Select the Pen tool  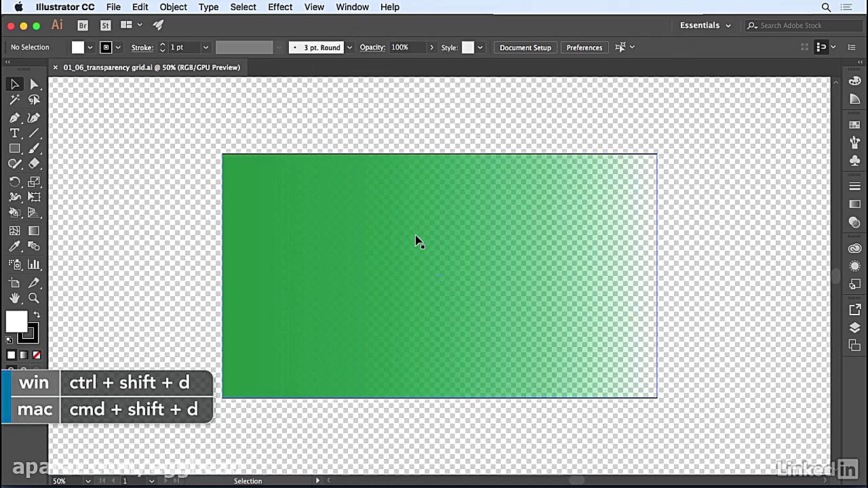tap(15, 117)
